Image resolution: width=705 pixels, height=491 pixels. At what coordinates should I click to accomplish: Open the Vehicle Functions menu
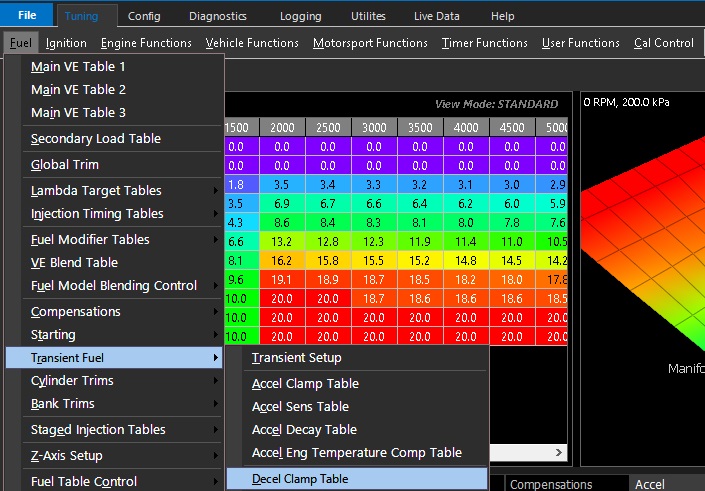[x=252, y=43]
